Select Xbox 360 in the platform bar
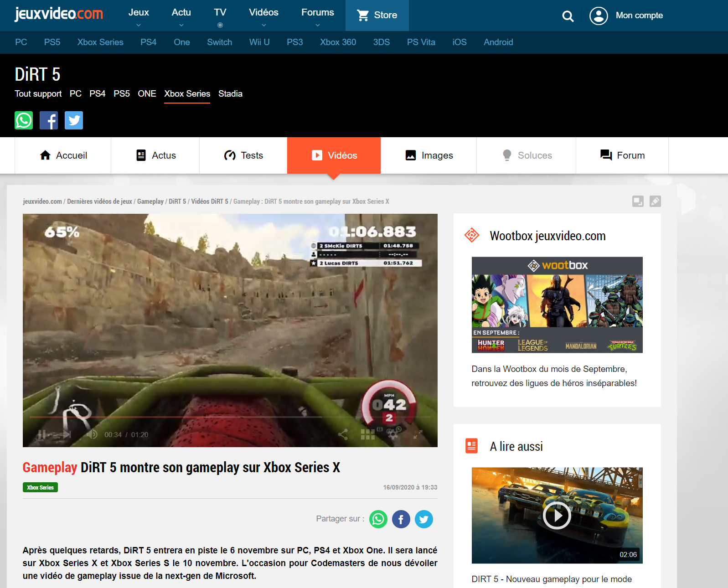Screen dimensions: 728x588 [x=338, y=42]
